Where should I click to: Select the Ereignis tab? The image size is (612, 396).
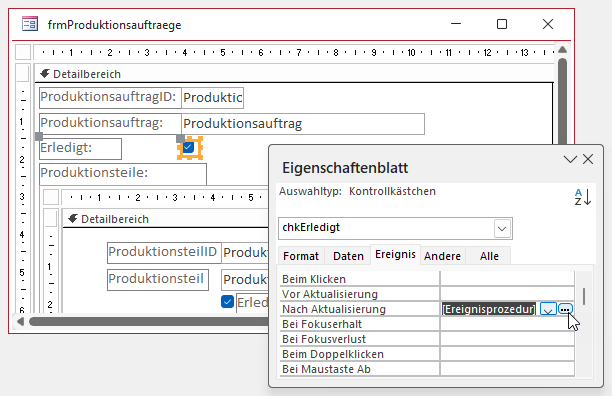pyautogui.click(x=395, y=254)
